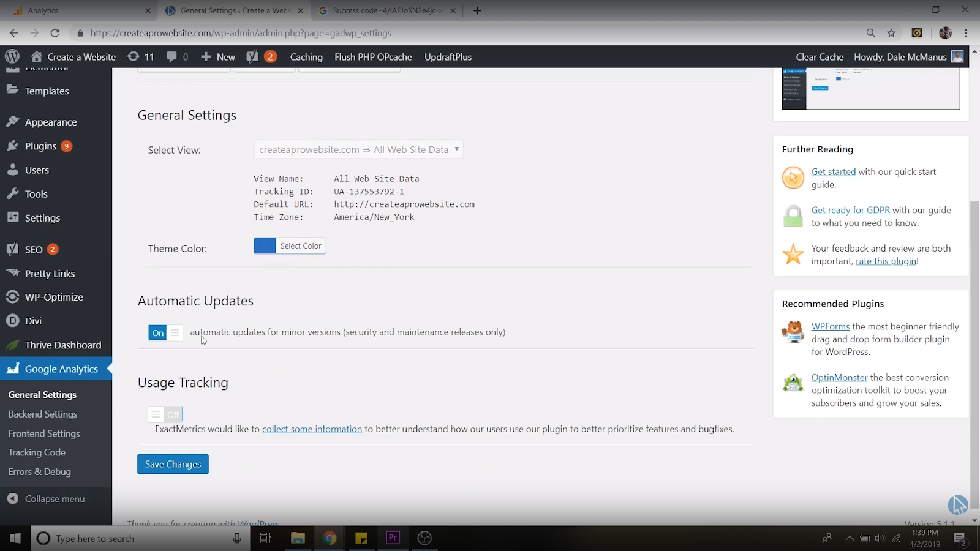
Task: Click the floating blue cursor badge icon
Action: point(957,505)
